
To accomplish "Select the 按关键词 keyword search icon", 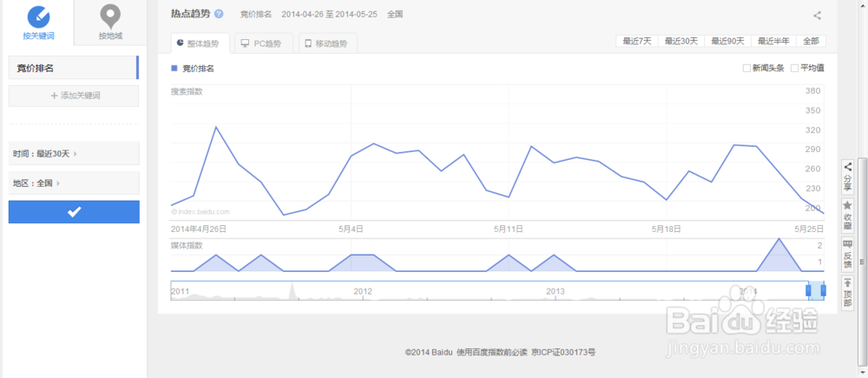I will [39, 17].
